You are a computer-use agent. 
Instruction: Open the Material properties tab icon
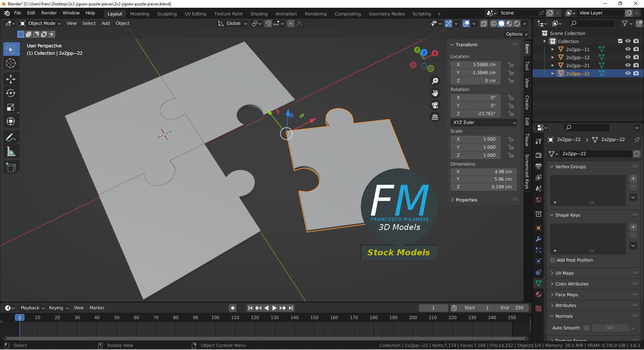(538, 295)
